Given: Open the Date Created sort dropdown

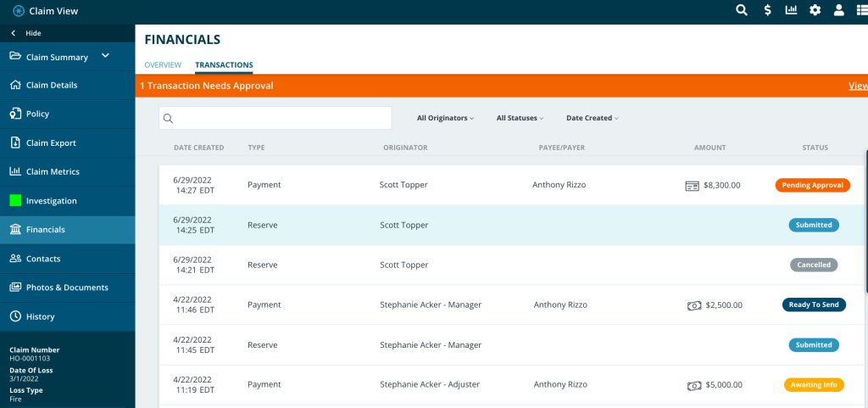Looking at the screenshot, I should pyautogui.click(x=592, y=118).
